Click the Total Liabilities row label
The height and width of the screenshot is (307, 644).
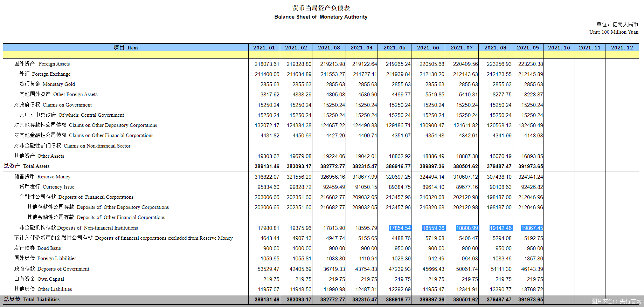point(32,299)
